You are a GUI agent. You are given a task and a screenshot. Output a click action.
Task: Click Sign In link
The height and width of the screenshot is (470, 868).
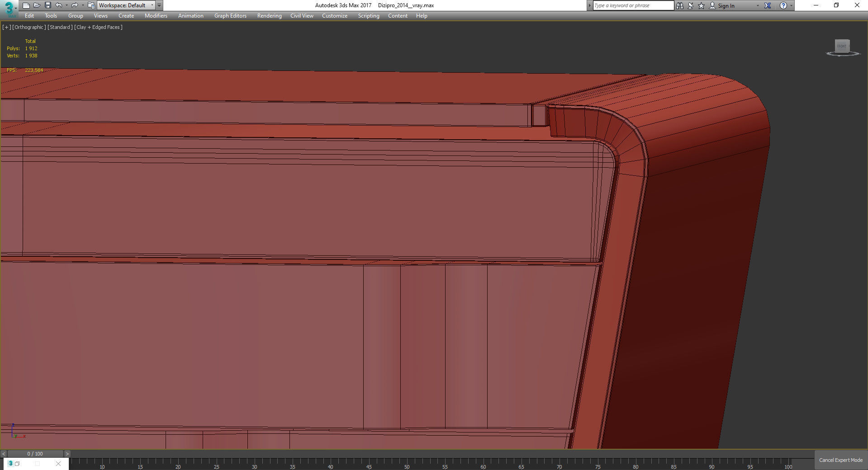(726, 6)
